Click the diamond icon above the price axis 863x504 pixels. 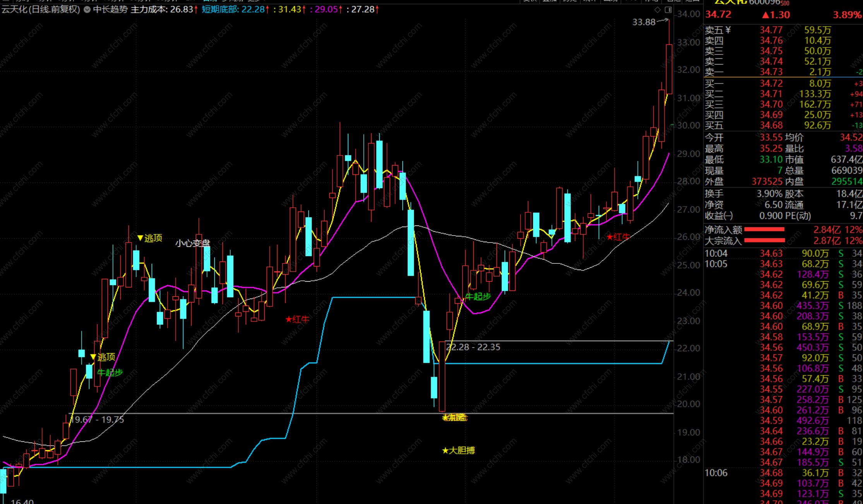658,10
